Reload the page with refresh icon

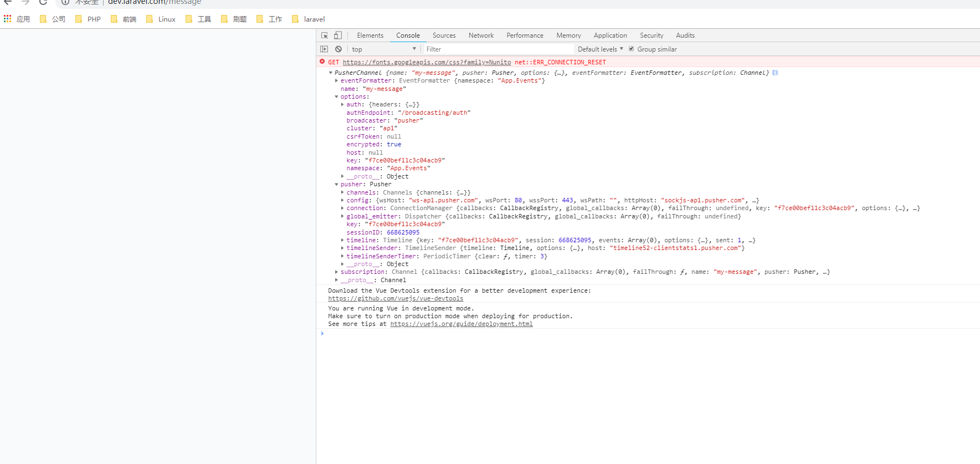point(43,2)
